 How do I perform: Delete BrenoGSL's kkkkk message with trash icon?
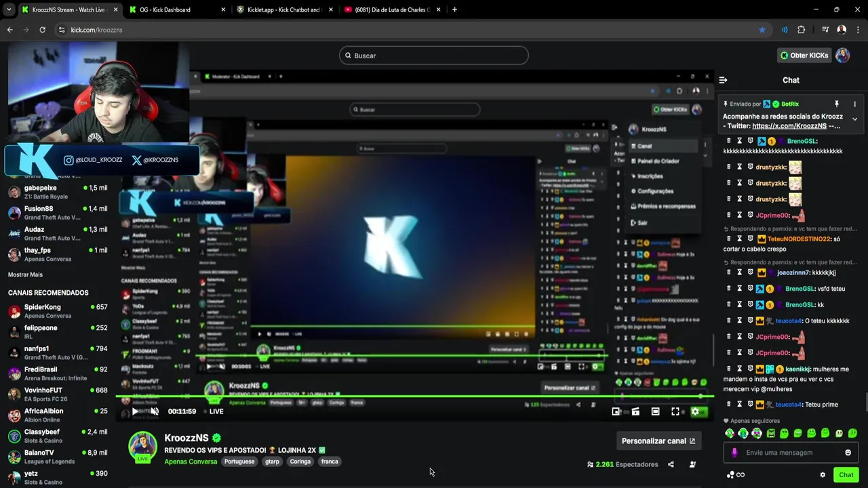[729, 141]
